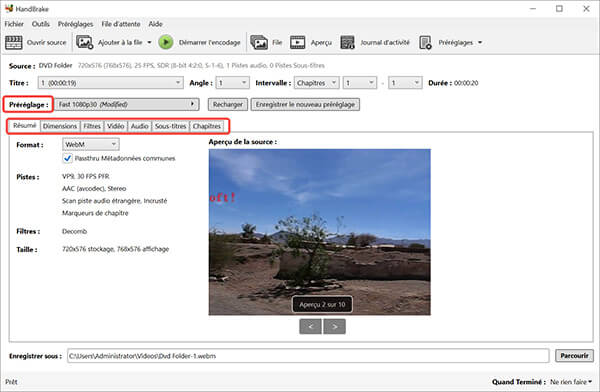
Task: Expand the Titre dropdown
Action: (x=110, y=83)
